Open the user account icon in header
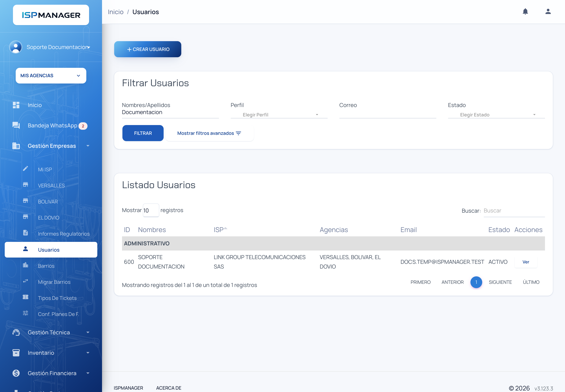This screenshot has width=565, height=392. [548, 12]
